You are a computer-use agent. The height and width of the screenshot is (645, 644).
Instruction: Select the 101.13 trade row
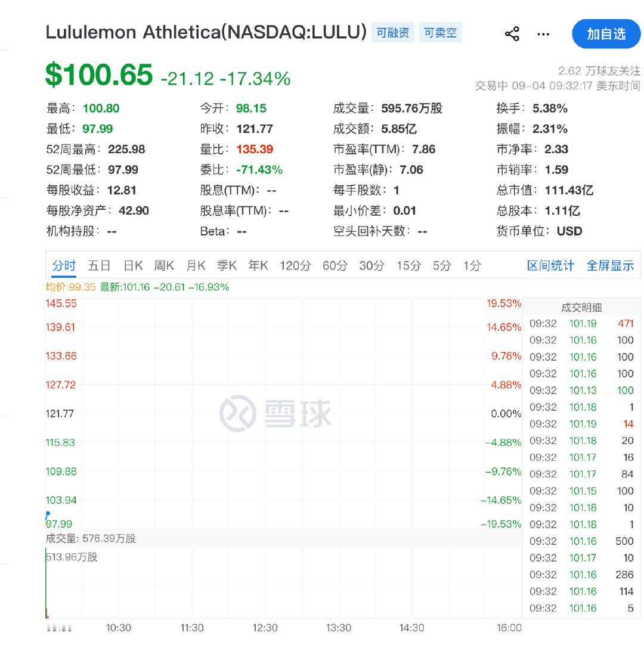tap(581, 390)
